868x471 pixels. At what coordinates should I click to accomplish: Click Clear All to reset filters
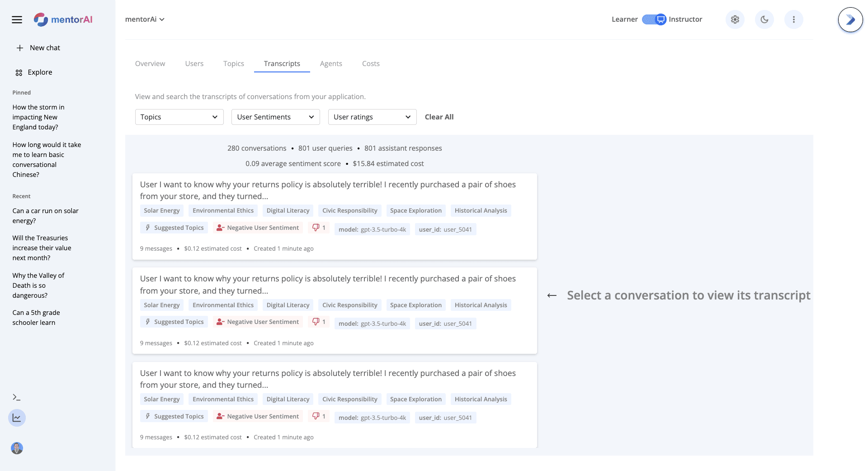click(x=439, y=117)
